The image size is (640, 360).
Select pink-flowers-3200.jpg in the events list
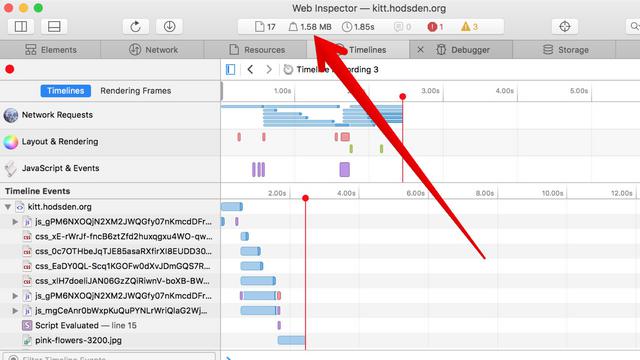[x=78, y=340]
